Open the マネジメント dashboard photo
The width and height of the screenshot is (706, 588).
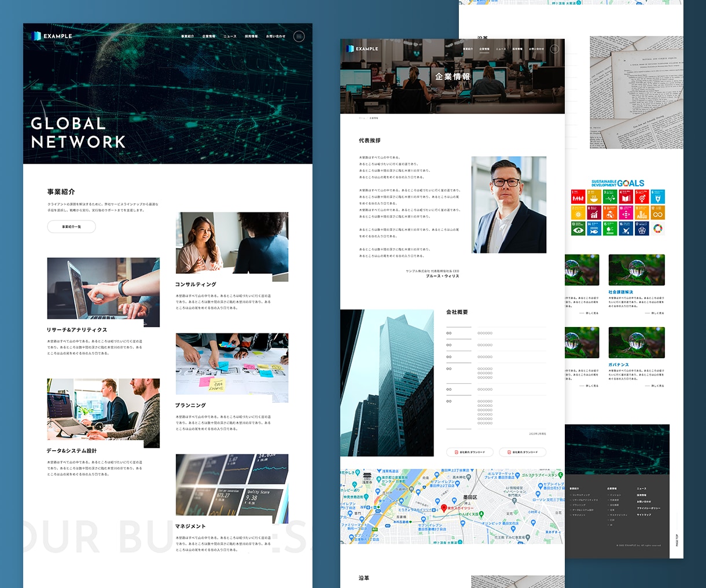(x=232, y=488)
